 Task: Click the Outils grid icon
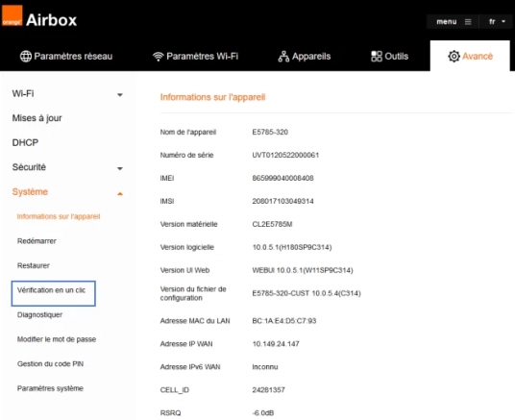pos(377,56)
